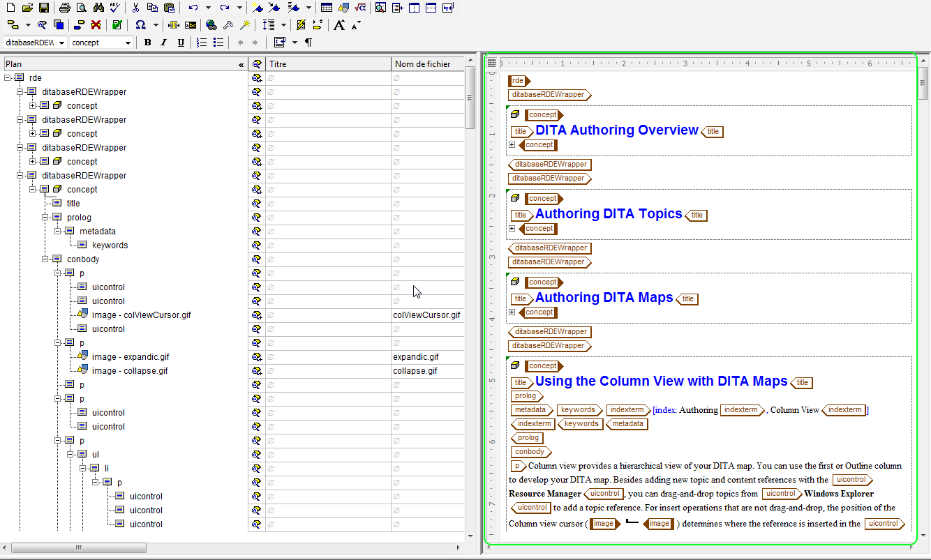Open line spacing dropdown arrow
Viewport: 931px width, 560px height.
pyautogui.click(x=284, y=25)
